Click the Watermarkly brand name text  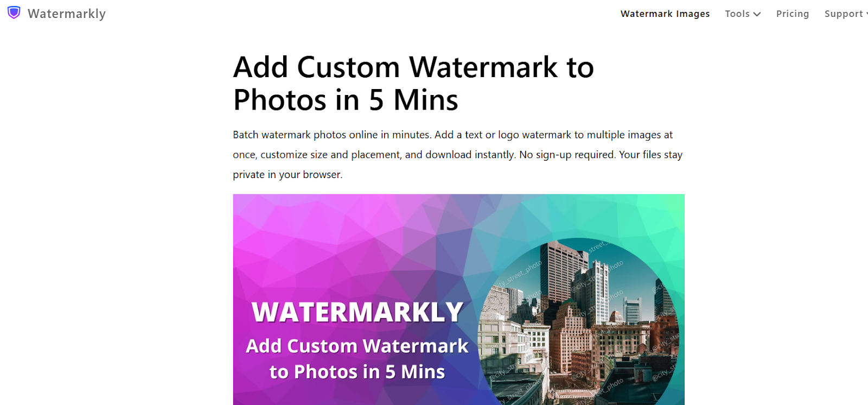pos(67,14)
